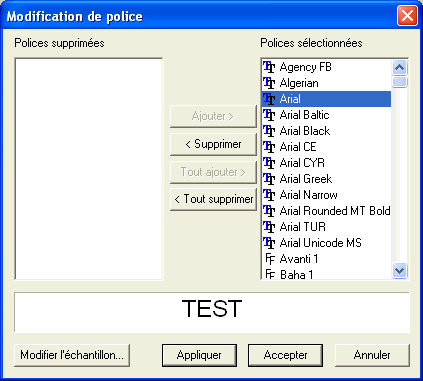The image size is (423, 381).
Task: Click the TrueType icon beside Algerian
Action: click(269, 83)
